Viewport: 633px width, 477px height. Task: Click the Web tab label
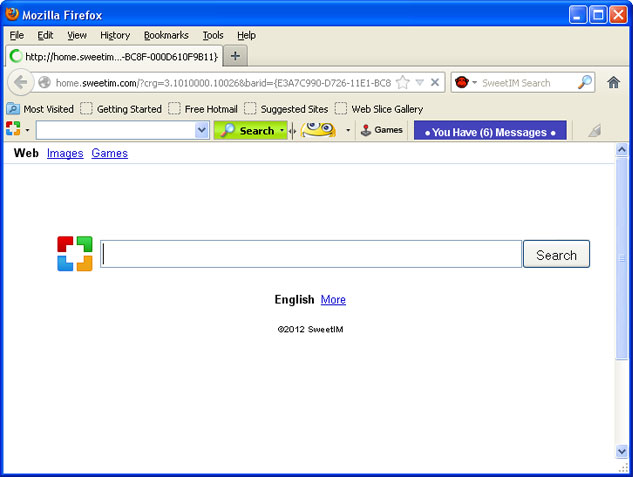tap(26, 153)
